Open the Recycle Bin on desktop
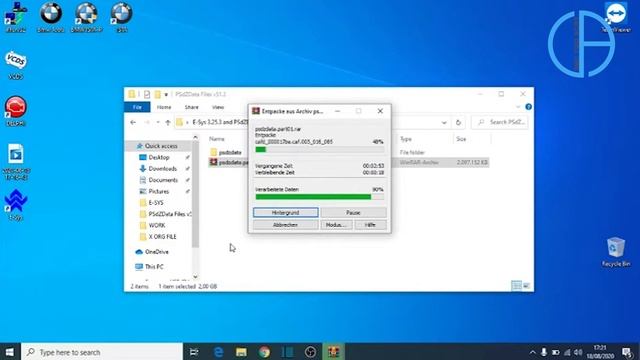640x360 pixels. (616, 251)
